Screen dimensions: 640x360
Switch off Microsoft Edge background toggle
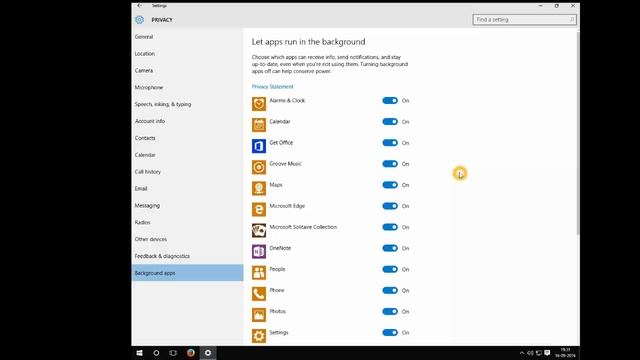pos(390,206)
